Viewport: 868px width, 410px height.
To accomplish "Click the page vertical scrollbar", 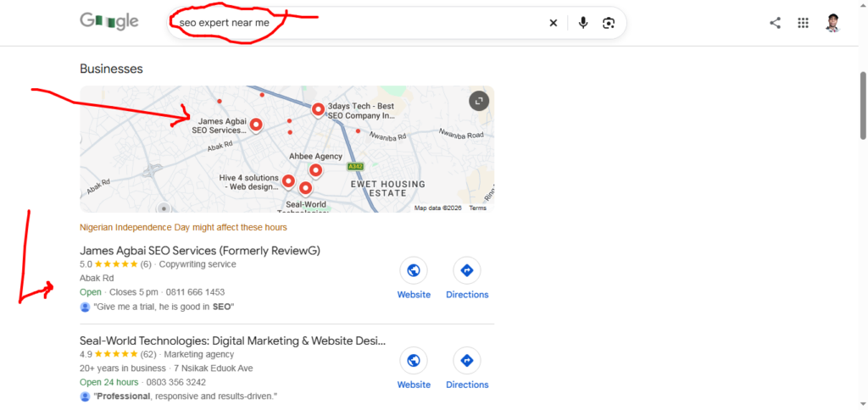I will tap(863, 105).
